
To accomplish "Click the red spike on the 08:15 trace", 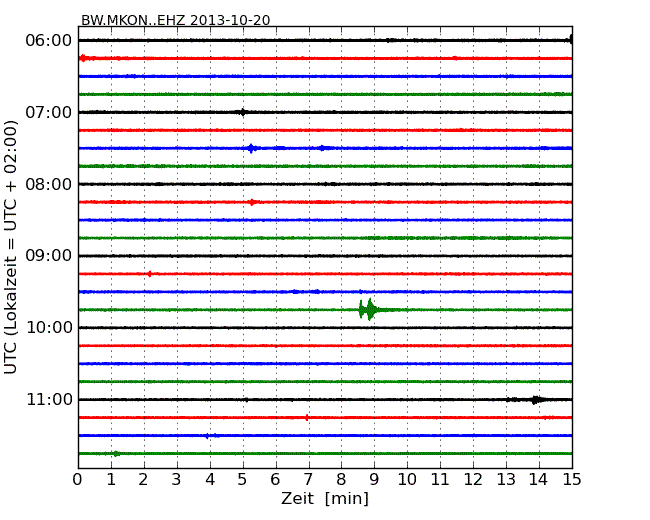I will click(x=252, y=202).
